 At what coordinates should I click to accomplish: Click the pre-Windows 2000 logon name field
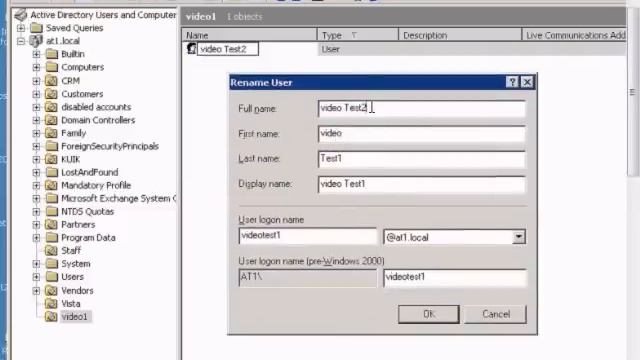point(455,278)
